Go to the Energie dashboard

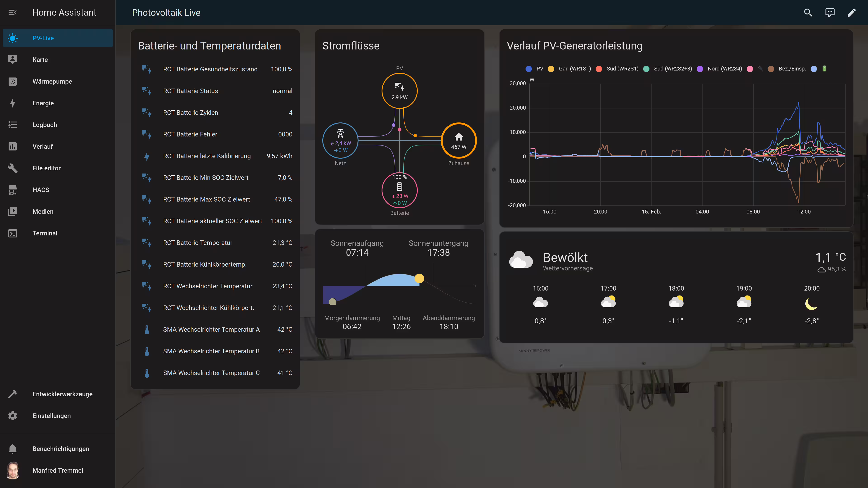tap(43, 103)
